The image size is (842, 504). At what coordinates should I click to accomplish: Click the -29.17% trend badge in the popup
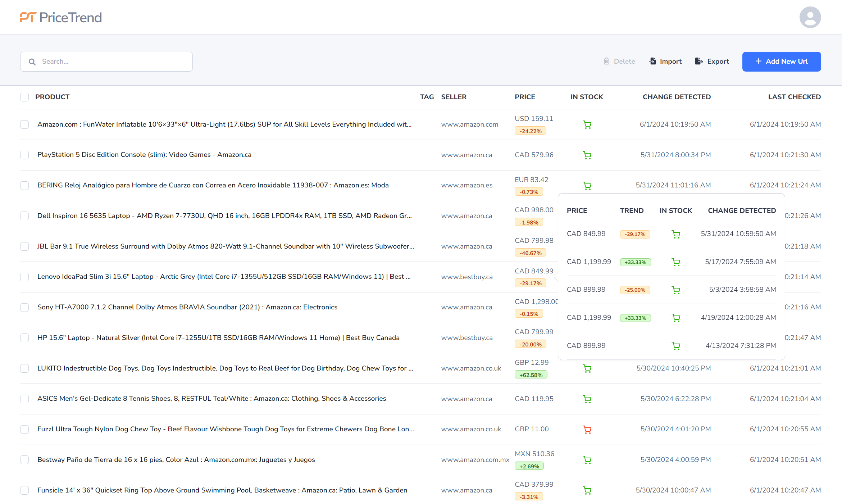(x=635, y=234)
